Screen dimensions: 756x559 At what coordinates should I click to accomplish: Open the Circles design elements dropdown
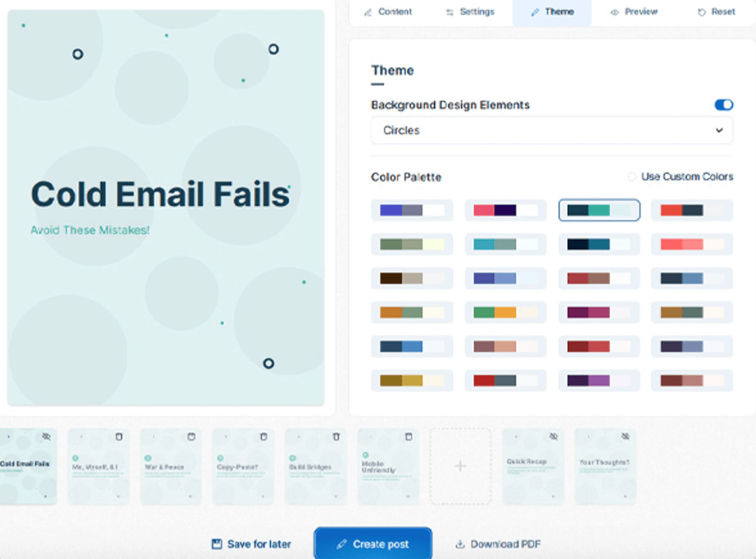click(x=551, y=131)
